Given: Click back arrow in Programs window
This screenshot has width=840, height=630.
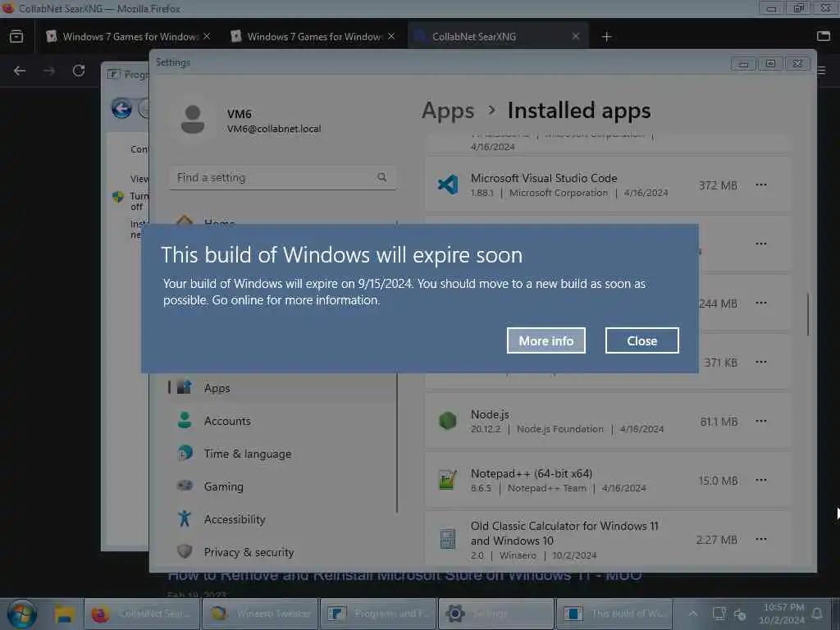Looking at the screenshot, I should click(x=121, y=109).
